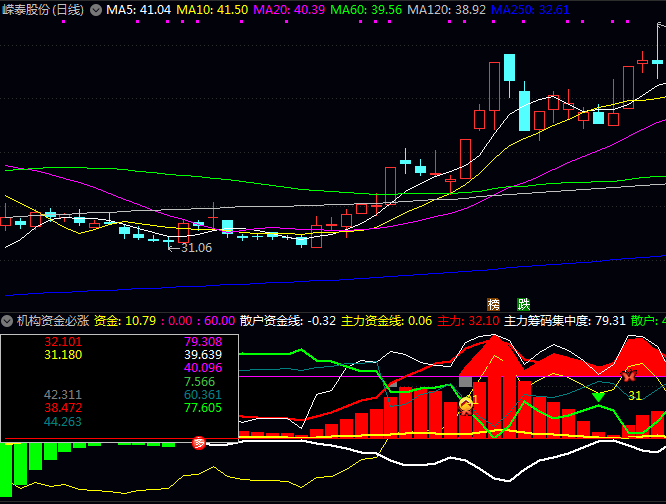666x504 pixels.
Task: Click the green 跌 marker icon
Action: pyautogui.click(x=523, y=304)
